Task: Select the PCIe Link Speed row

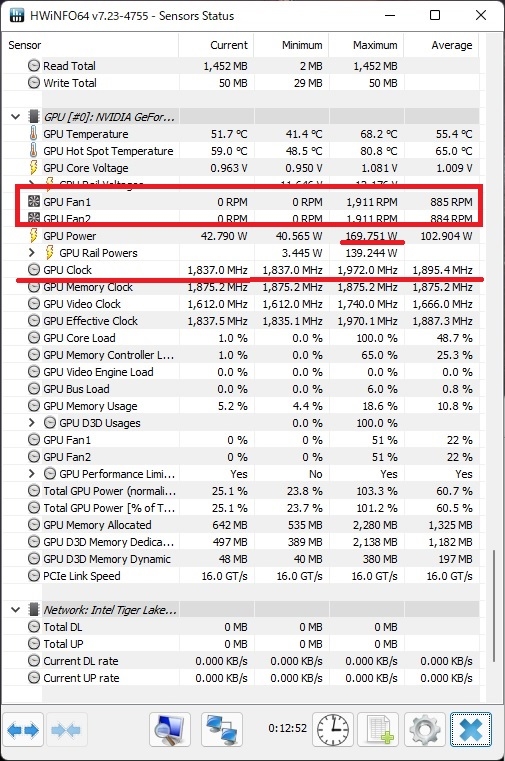Action: click(x=242, y=576)
